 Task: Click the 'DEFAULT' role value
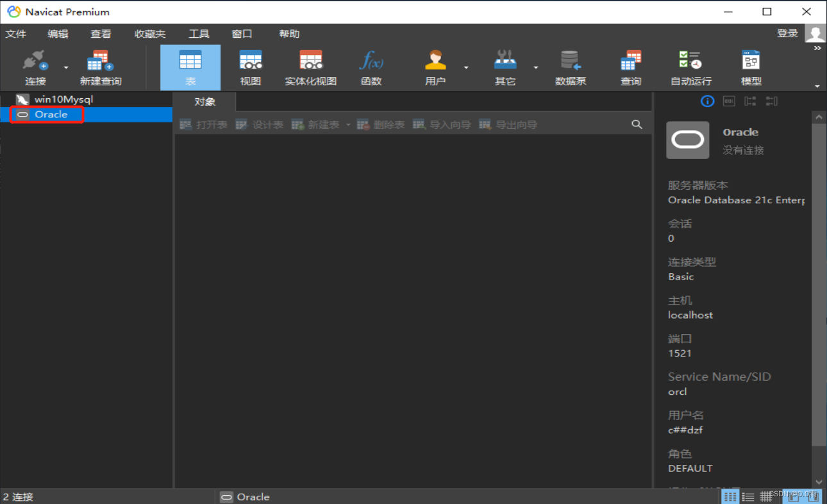(x=690, y=468)
